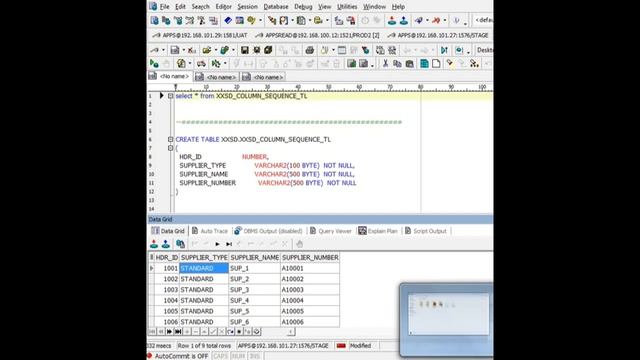Click the scissors Cut icon
This screenshot has width=640, height=360.
(x=384, y=63)
